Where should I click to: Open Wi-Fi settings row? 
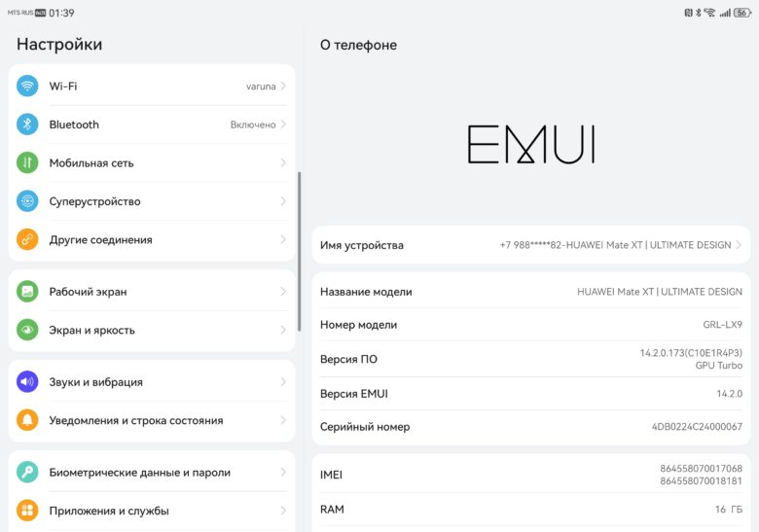coord(152,87)
